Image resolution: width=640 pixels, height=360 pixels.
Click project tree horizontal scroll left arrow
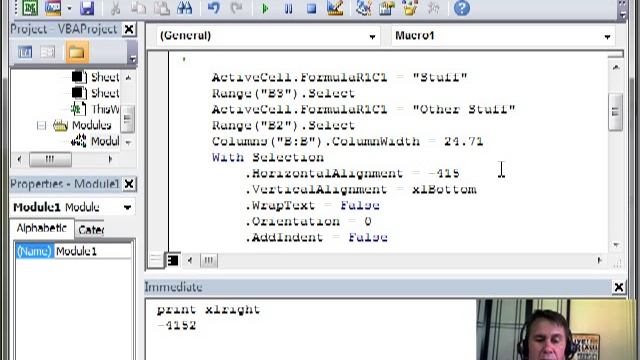click(x=20, y=159)
